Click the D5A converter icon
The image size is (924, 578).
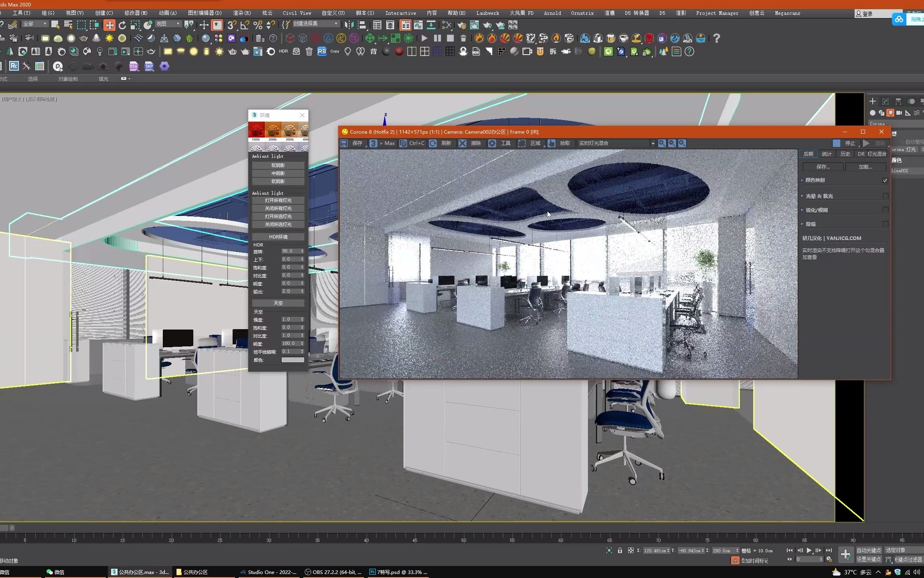point(134,66)
